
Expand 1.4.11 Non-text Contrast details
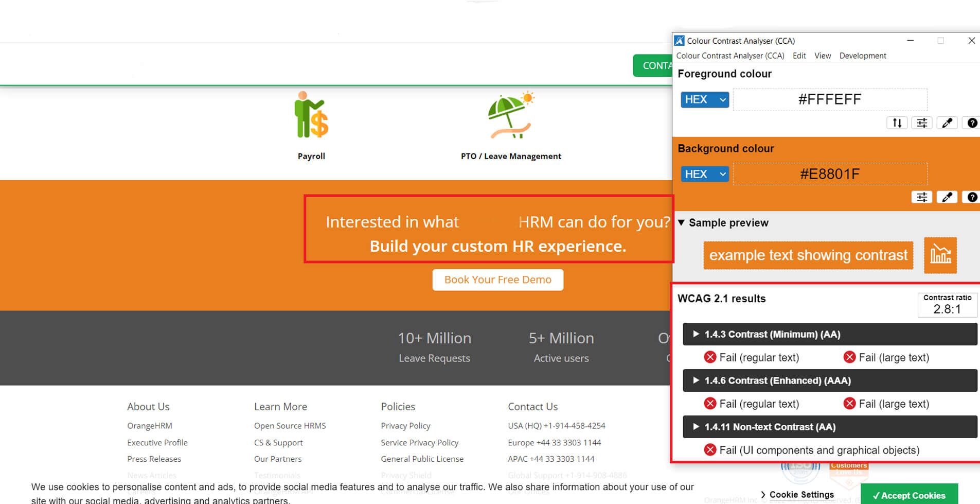click(x=696, y=427)
